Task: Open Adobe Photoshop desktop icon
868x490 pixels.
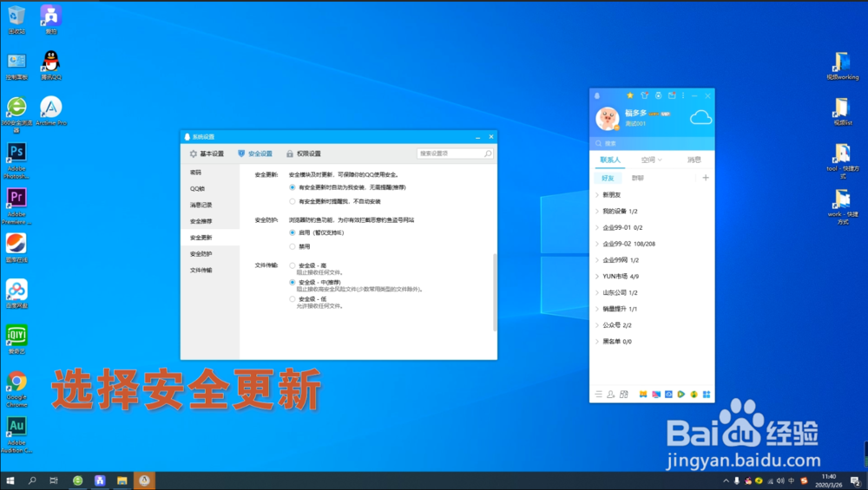Action: click(x=16, y=160)
